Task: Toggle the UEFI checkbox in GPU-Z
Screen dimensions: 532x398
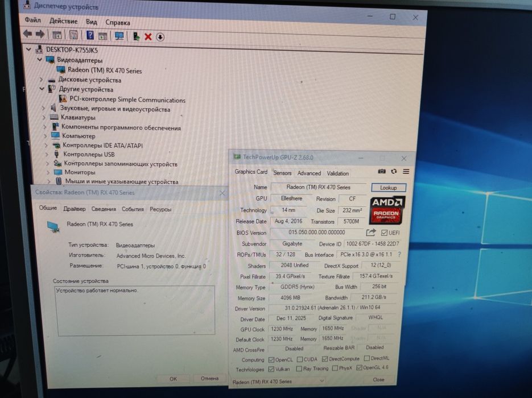Action: tap(384, 233)
